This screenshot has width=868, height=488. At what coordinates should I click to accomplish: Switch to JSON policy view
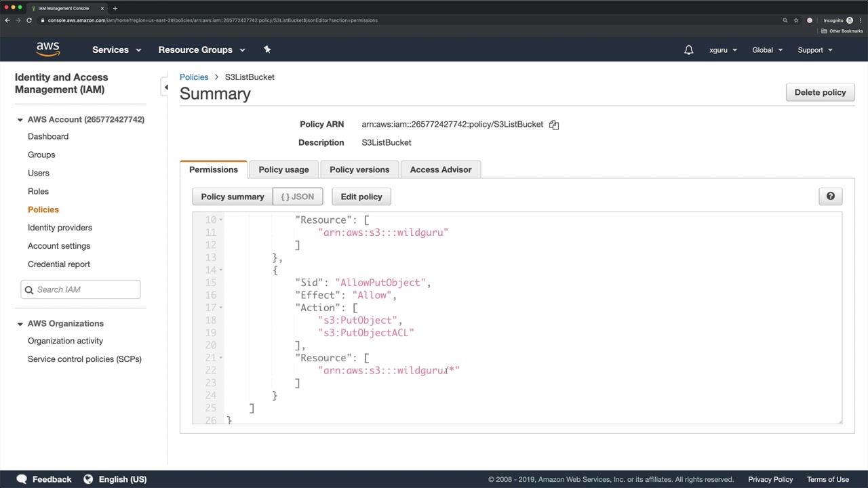(x=298, y=197)
